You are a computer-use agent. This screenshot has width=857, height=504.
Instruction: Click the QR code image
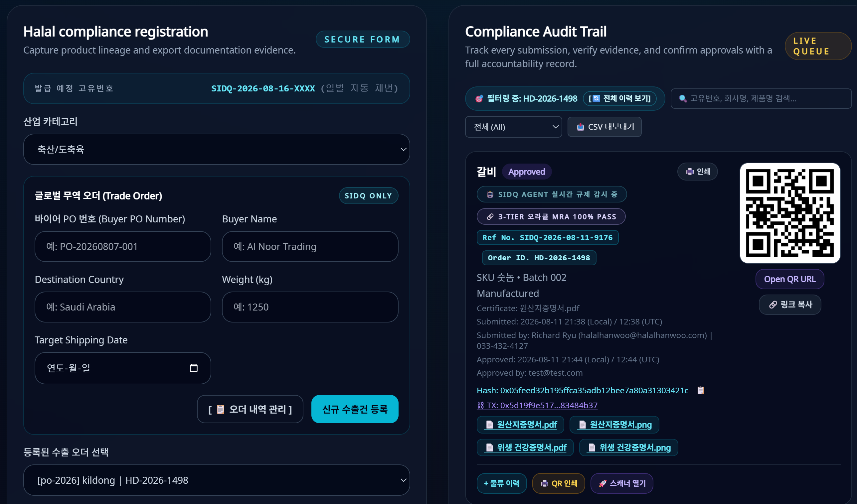tap(790, 213)
